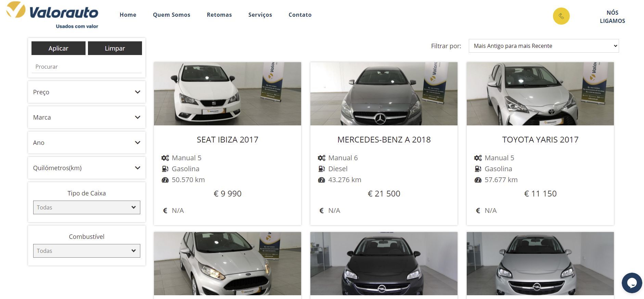
Task: Open the Tipo de Caixa dropdown
Action: pos(86,207)
